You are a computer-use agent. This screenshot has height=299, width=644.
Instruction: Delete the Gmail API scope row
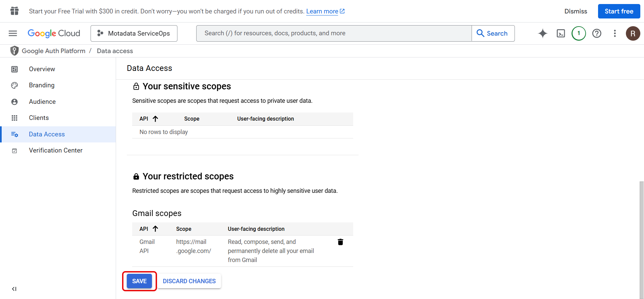click(x=340, y=242)
